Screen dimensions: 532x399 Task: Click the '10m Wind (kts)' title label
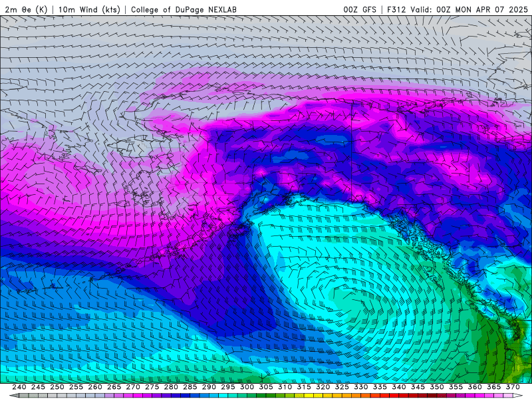[x=89, y=9]
